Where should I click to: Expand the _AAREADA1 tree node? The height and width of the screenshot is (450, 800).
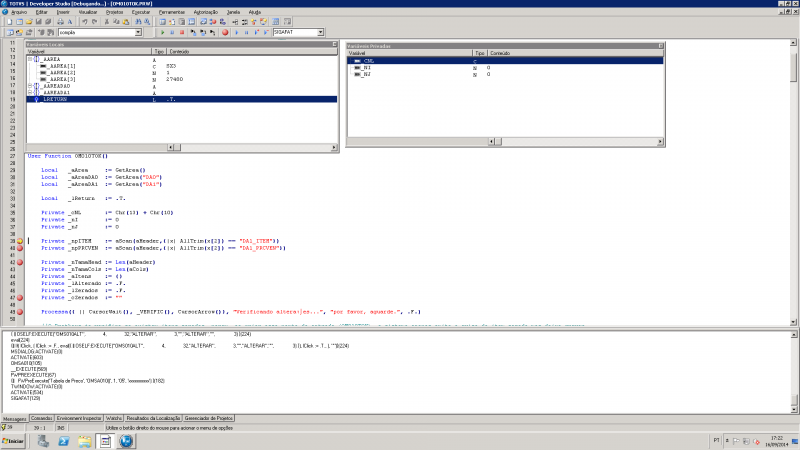point(30,93)
